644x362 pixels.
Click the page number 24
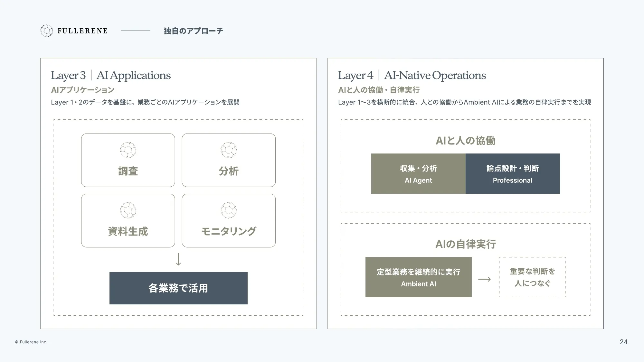[624, 342]
